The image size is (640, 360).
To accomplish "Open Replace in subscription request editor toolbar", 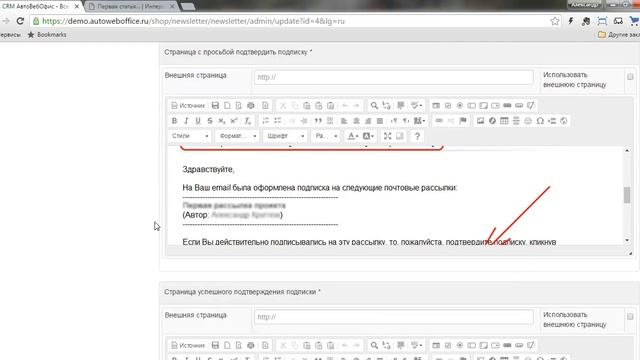I will (x=386, y=106).
